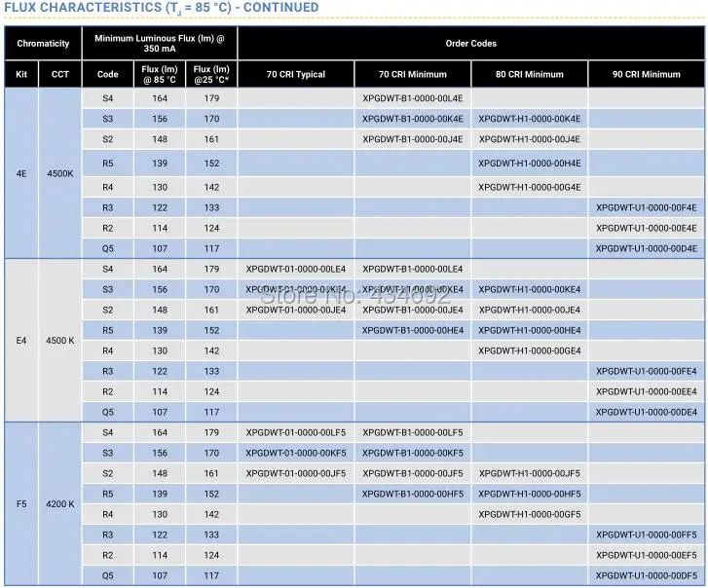Click the 4200 K CCT cell
Screen dimensions: 708x588
[60, 504]
